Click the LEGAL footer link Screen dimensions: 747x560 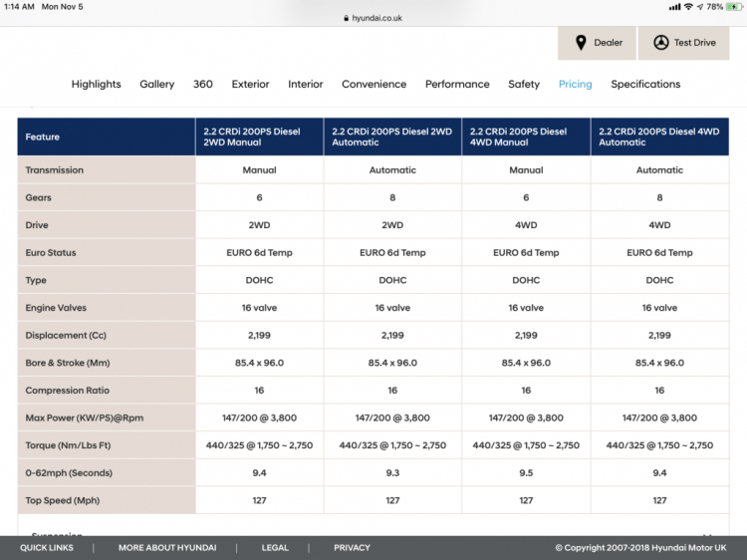[x=275, y=548]
